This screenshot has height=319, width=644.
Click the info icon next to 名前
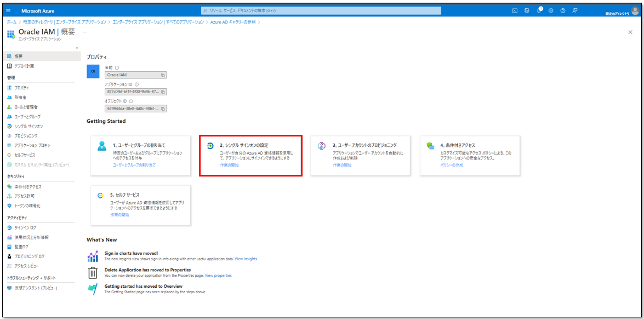click(117, 67)
